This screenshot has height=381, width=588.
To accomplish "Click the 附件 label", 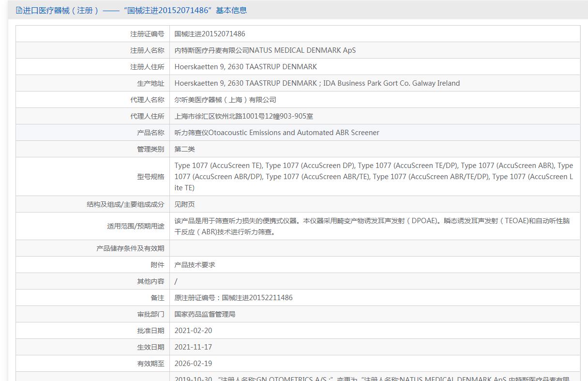I will point(157,265).
